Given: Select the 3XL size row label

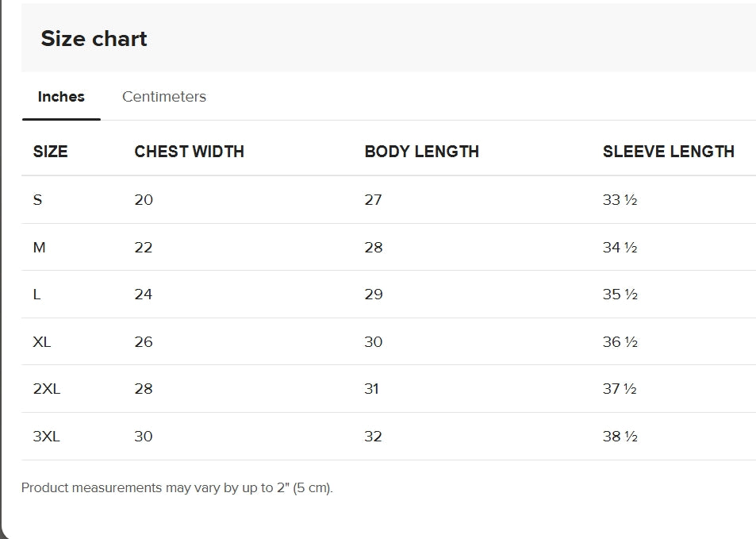Looking at the screenshot, I should pos(46,437).
